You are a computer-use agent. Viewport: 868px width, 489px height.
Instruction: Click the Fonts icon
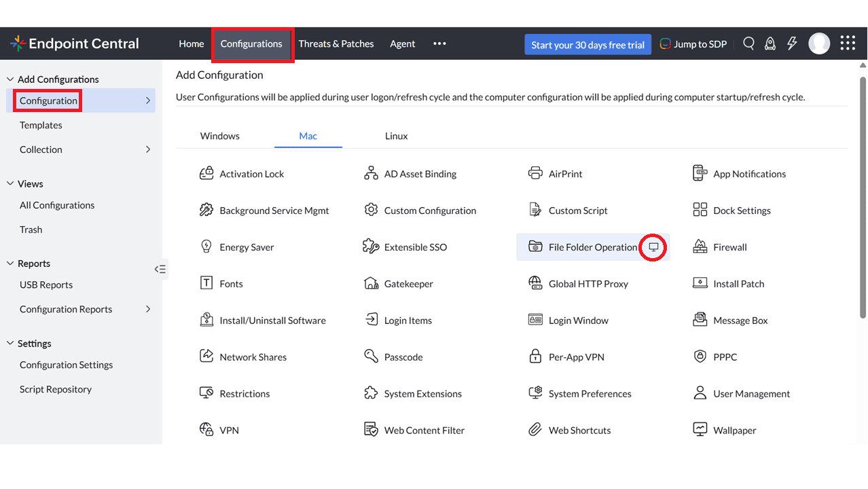pos(206,283)
